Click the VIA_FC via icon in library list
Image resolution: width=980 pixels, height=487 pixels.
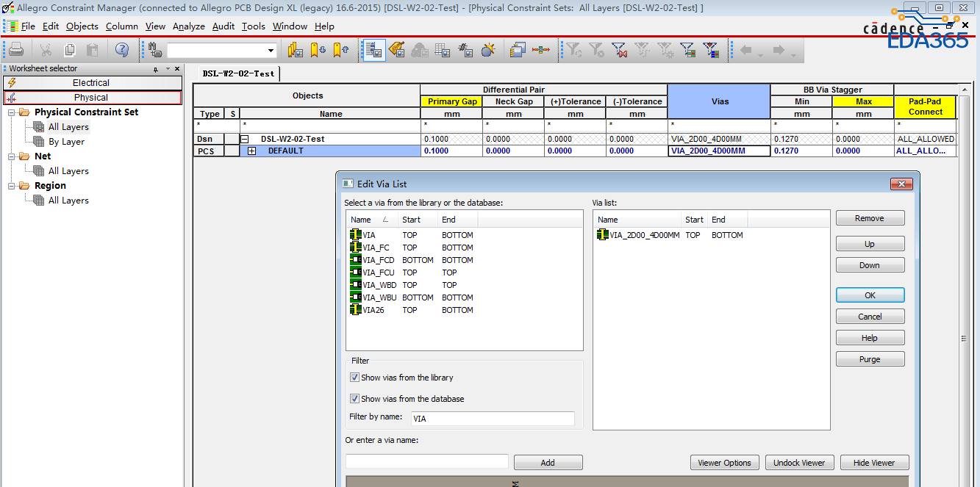pos(357,248)
